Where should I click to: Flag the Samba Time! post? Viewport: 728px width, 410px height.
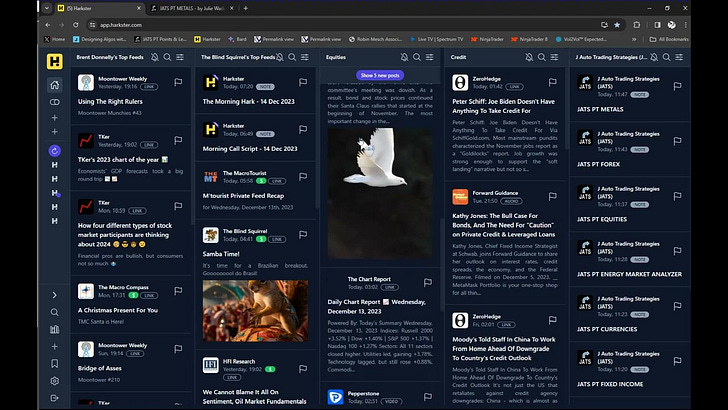coord(303,235)
